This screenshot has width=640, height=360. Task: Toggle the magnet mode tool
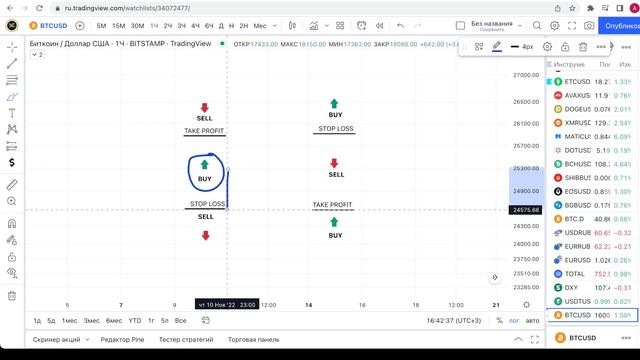pos(12,223)
